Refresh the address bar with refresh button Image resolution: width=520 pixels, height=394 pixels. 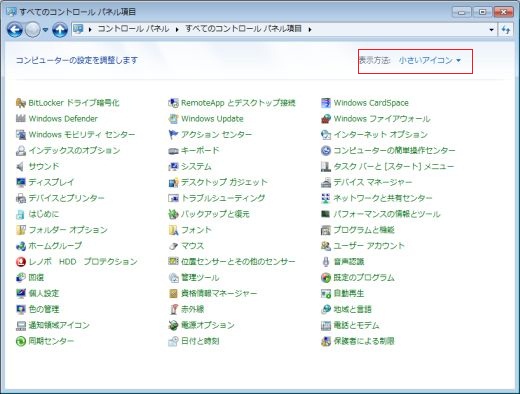click(506, 30)
